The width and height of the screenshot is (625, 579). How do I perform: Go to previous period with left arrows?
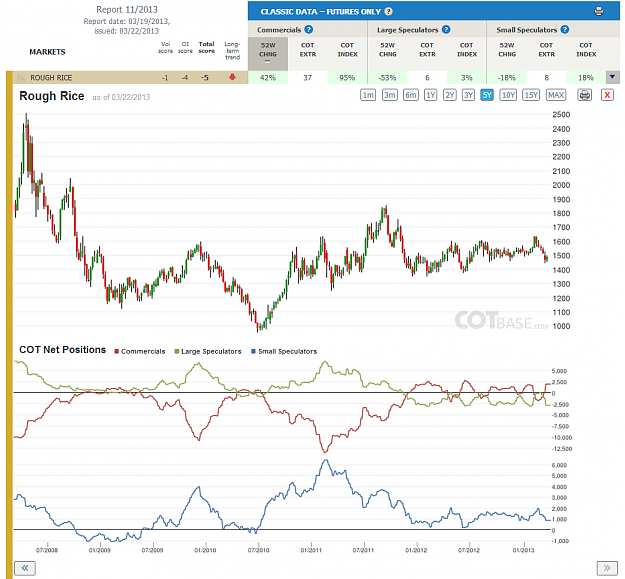pyautogui.click(x=25, y=568)
